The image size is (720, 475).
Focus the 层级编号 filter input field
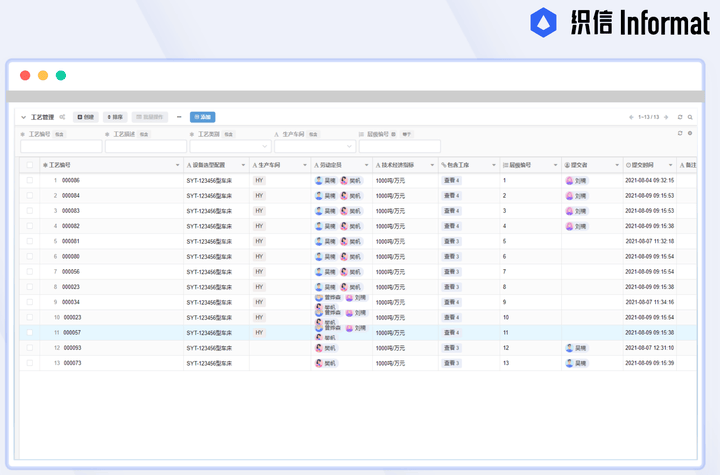(x=399, y=146)
